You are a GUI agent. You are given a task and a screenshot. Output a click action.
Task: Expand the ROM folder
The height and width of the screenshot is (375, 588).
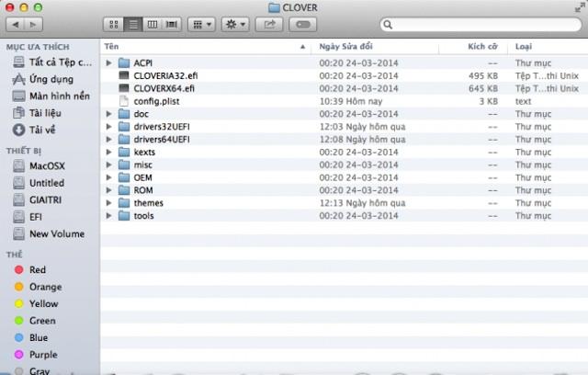click(108, 190)
